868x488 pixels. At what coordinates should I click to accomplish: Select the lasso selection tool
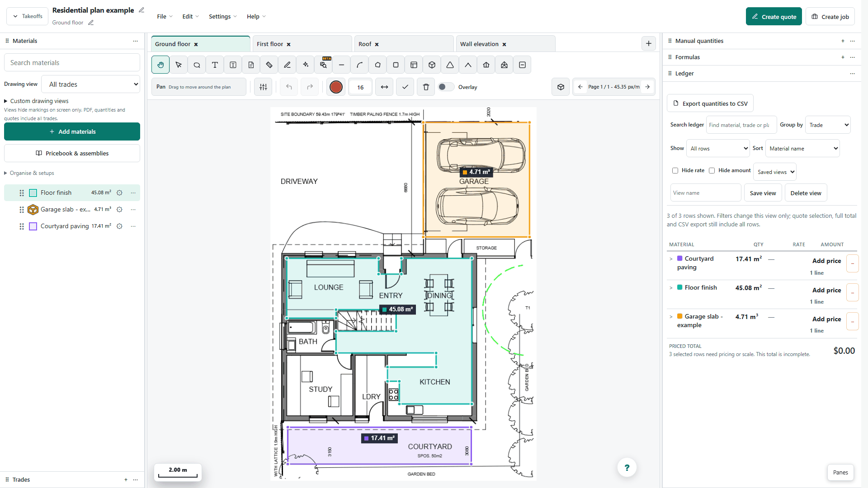coord(197,65)
